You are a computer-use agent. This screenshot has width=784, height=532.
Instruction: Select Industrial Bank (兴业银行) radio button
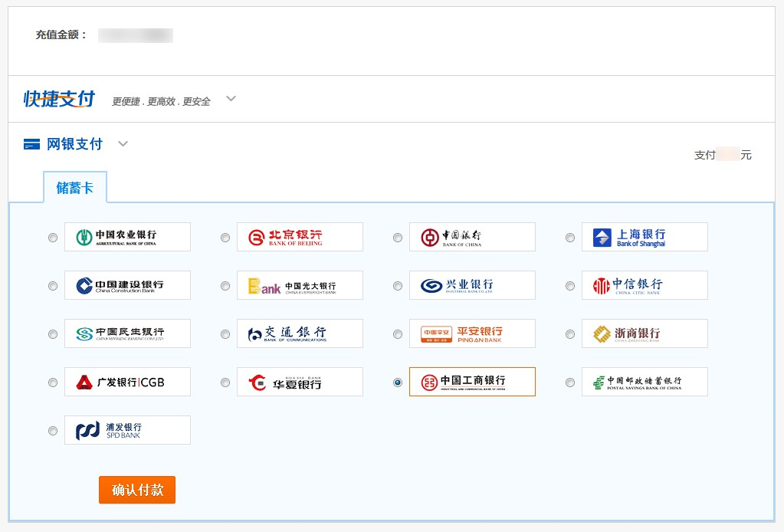click(398, 286)
